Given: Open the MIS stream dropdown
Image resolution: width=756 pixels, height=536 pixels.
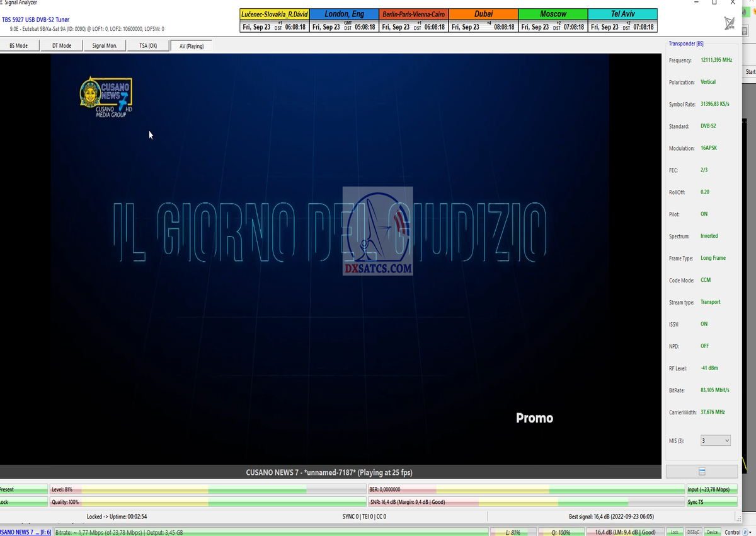Looking at the screenshot, I should pyautogui.click(x=715, y=440).
